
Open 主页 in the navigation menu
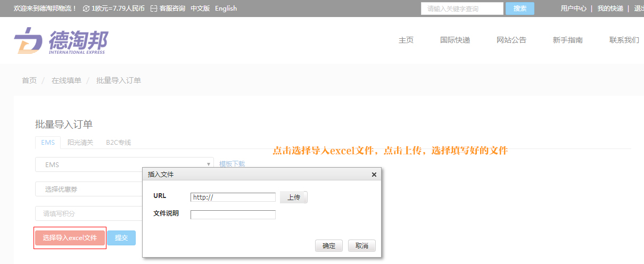406,40
